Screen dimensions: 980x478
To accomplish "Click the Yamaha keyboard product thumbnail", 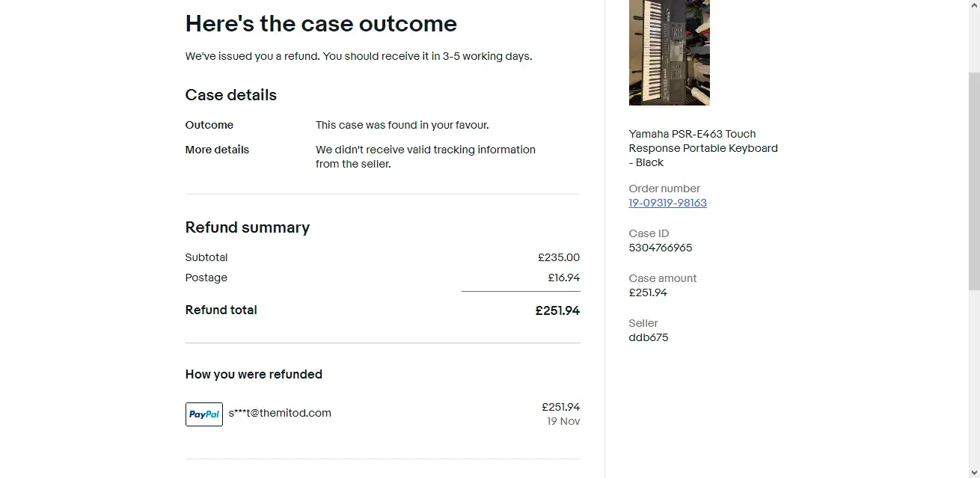I will click(x=669, y=52).
